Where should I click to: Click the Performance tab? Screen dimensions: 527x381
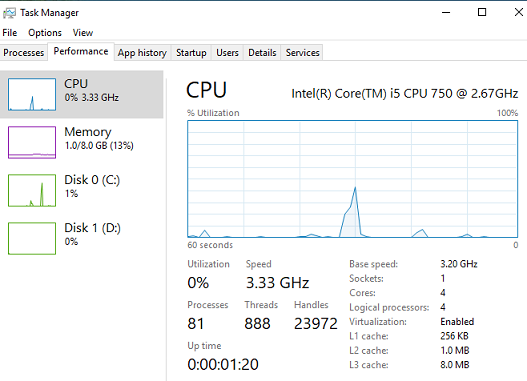coord(81,51)
